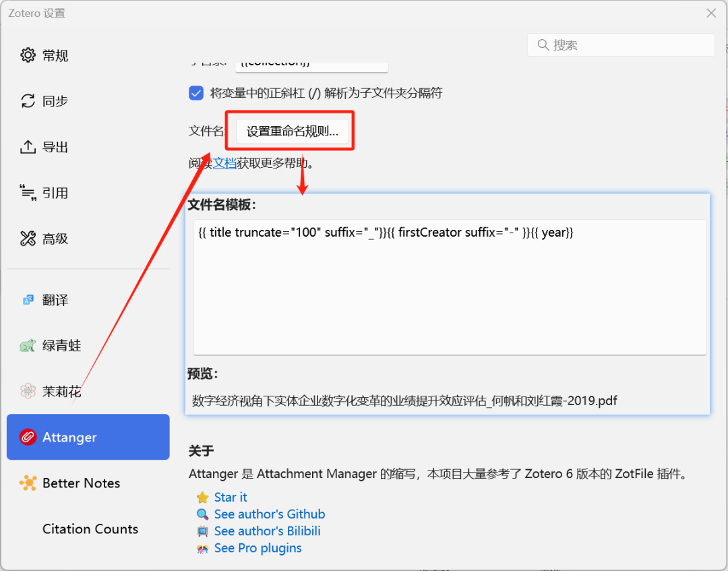Select the Sync arrows icon
The width and height of the screenshot is (728, 571).
coord(28,101)
